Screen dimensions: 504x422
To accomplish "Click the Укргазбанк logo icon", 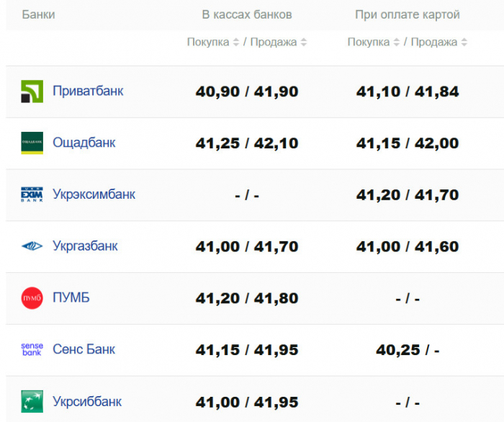I will tap(32, 246).
